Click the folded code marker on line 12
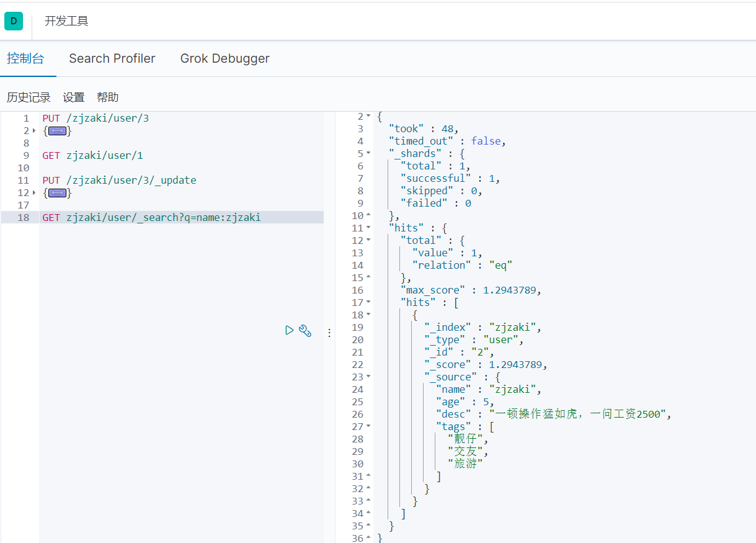 57,193
